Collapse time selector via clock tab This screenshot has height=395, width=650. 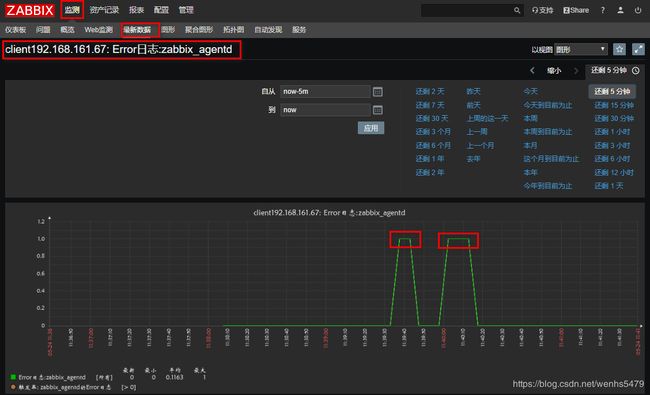point(615,70)
